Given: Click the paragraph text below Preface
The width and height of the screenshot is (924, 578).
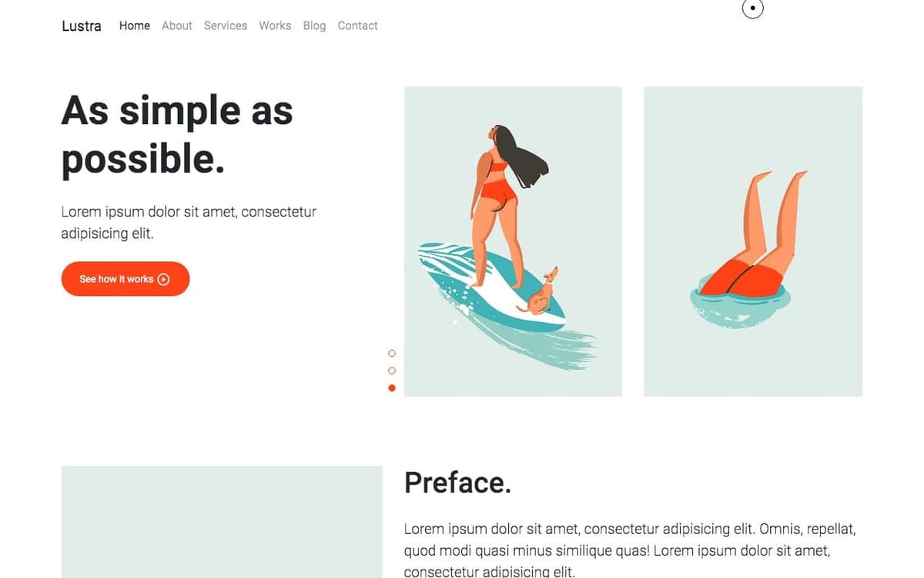Looking at the screenshot, I should click(x=630, y=550).
